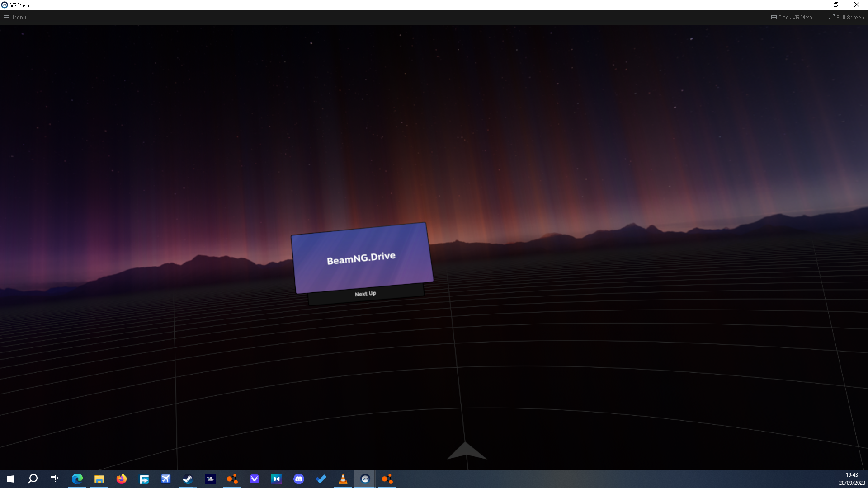Open the teal-and-purple bowtie app icon
Viewport: 868px width, 488px height.
click(277, 479)
